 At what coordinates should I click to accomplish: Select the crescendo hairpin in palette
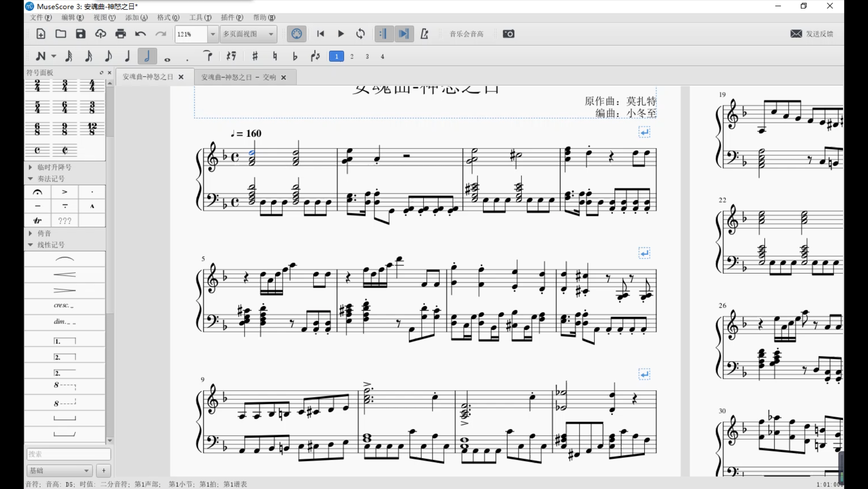tap(65, 274)
